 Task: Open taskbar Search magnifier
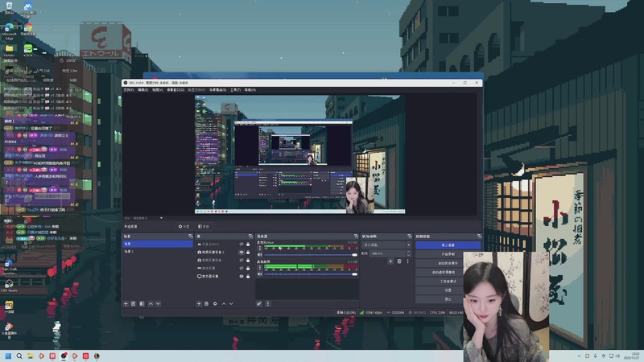point(19,356)
